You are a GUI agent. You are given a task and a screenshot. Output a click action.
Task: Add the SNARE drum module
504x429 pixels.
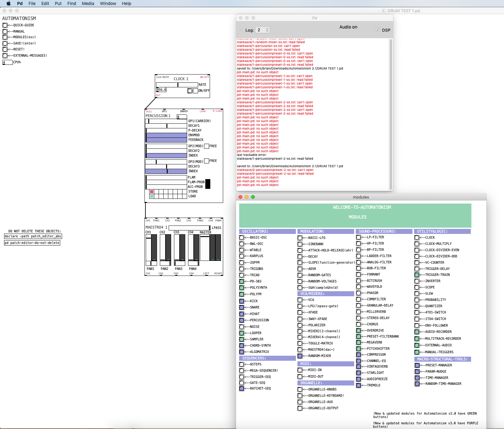coord(242,308)
